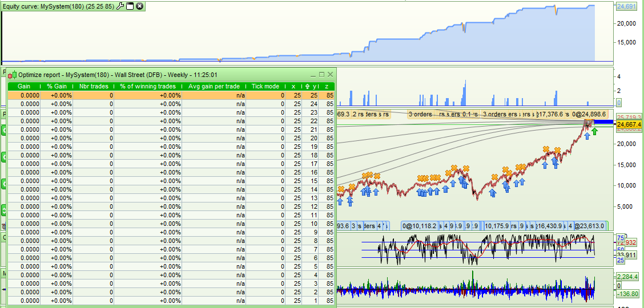Click Avg gain per trade column header
The image size is (644, 308).
[x=214, y=86]
